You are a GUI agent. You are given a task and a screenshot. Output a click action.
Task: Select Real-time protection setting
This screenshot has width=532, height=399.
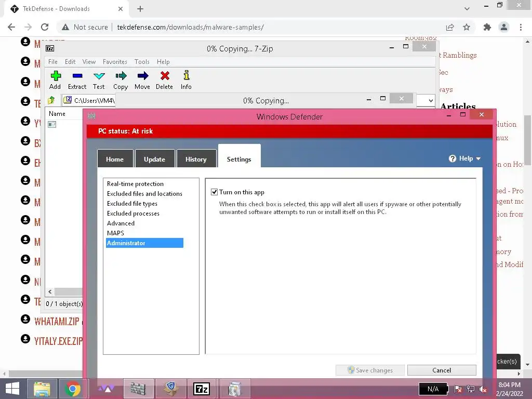point(135,184)
